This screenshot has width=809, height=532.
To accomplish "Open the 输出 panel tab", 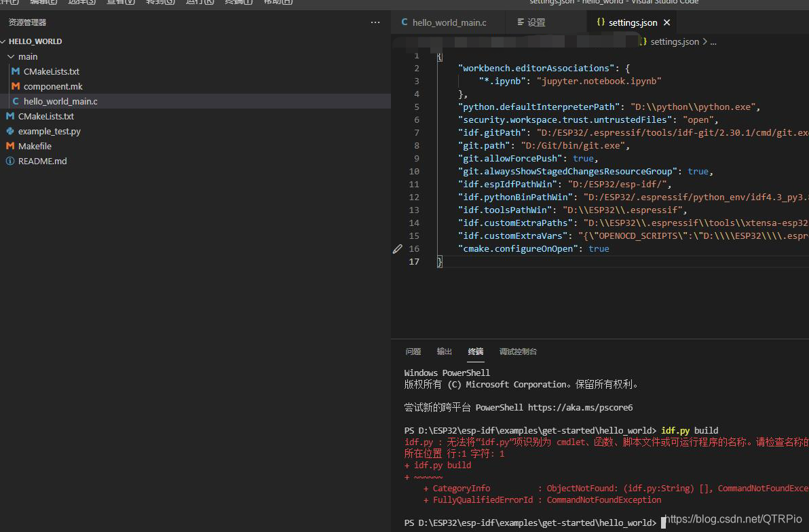I will click(445, 351).
